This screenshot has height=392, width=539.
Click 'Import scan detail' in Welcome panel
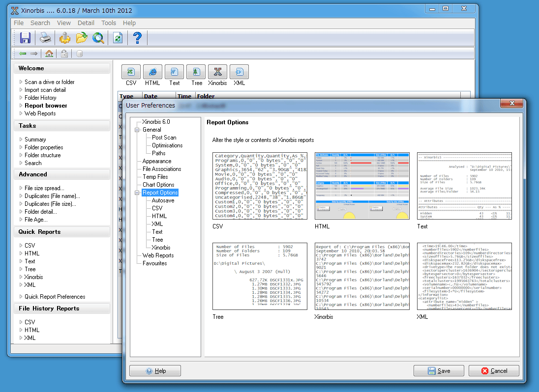pyautogui.click(x=45, y=90)
